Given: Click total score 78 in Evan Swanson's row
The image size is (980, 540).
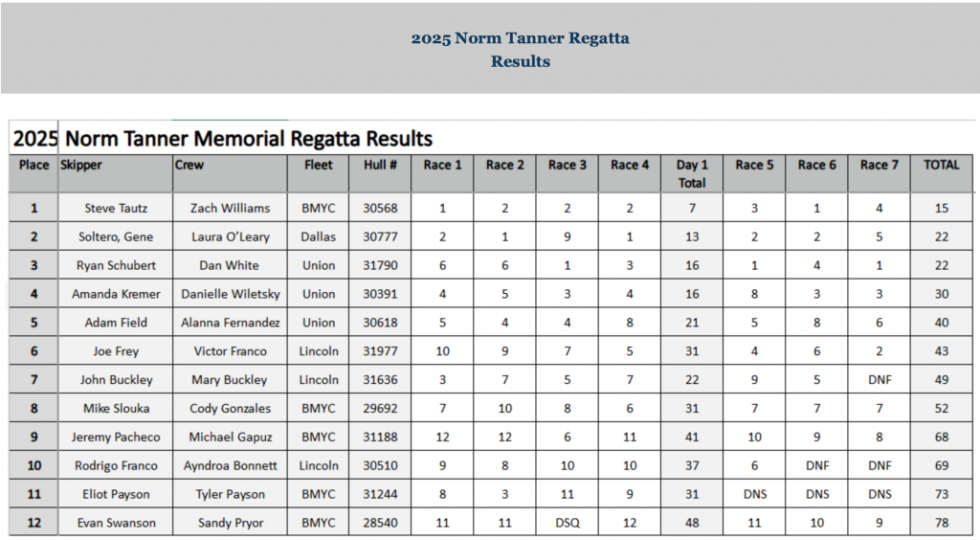Looking at the screenshot, I should coord(942,523).
